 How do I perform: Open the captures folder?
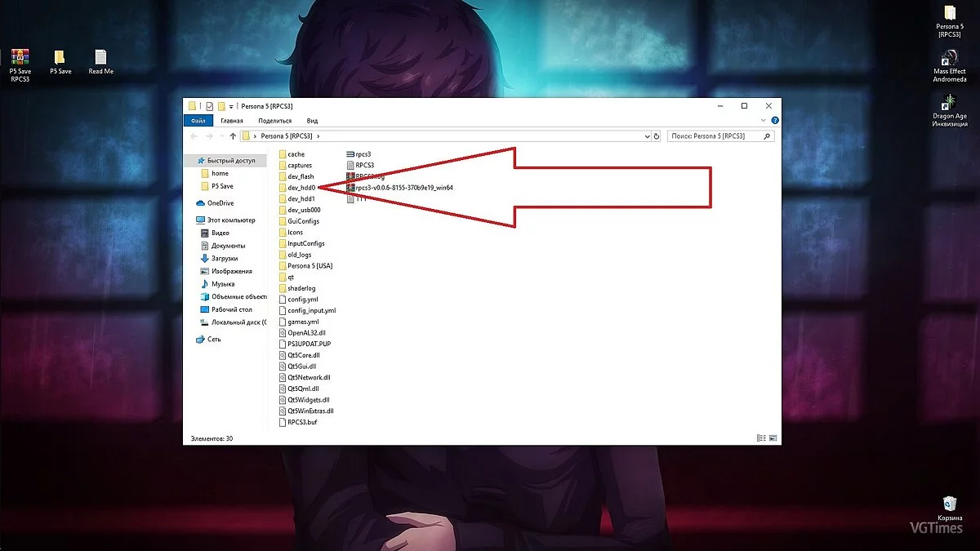coord(295,165)
